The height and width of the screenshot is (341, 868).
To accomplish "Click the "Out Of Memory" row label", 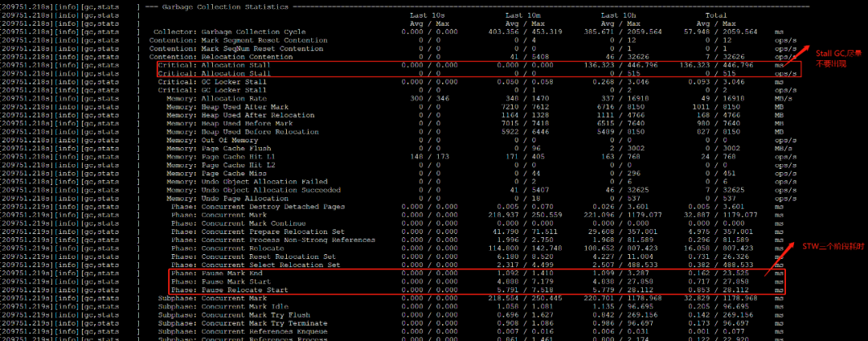I will tap(229, 140).
